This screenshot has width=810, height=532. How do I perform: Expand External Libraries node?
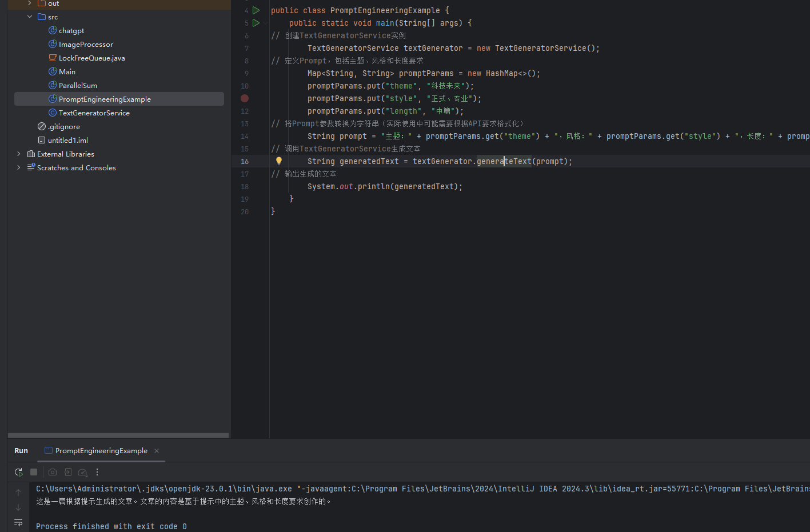[x=19, y=154]
